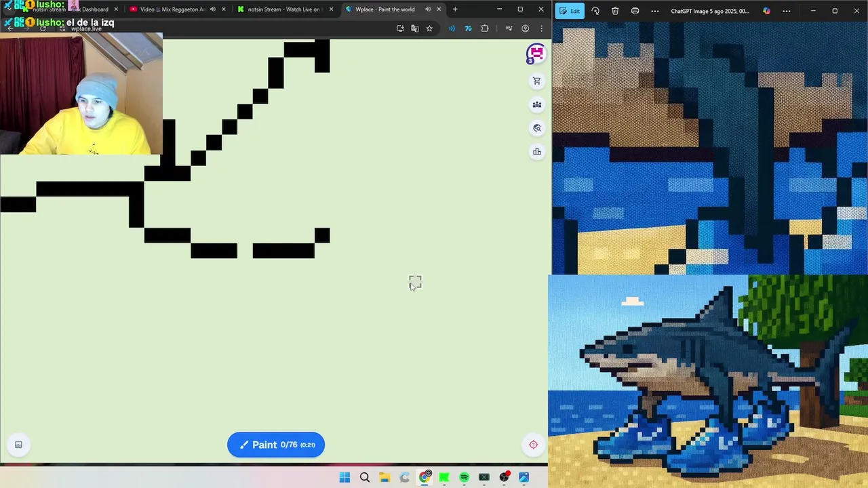Viewport: 868px width, 488px height.
Task: Close the Wplace browser tab
Action: [439, 9]
